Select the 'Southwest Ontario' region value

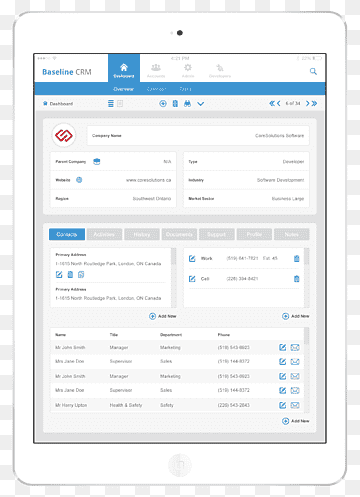tap(152, 199)
